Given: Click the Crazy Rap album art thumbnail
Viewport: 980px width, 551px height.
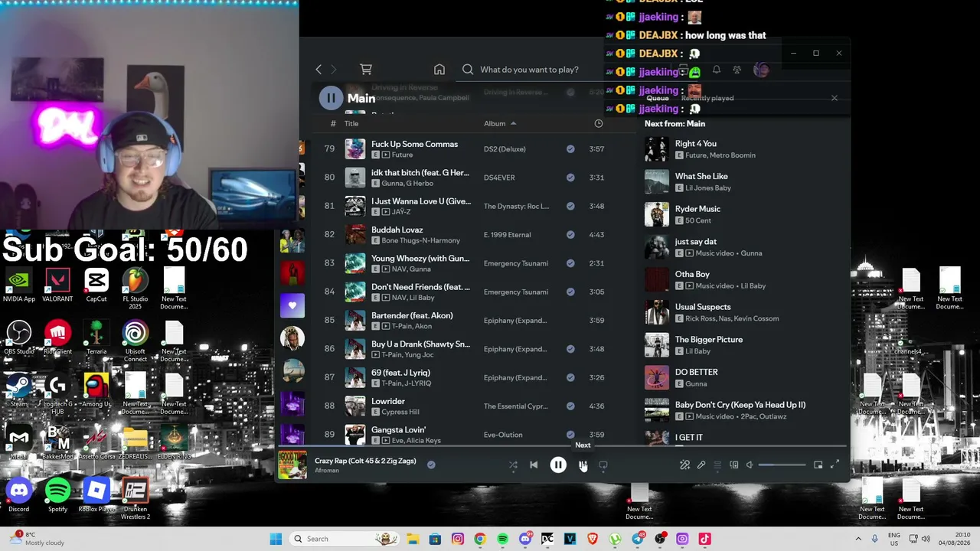Looking at the screenshot, I should (x=292, y=465).
